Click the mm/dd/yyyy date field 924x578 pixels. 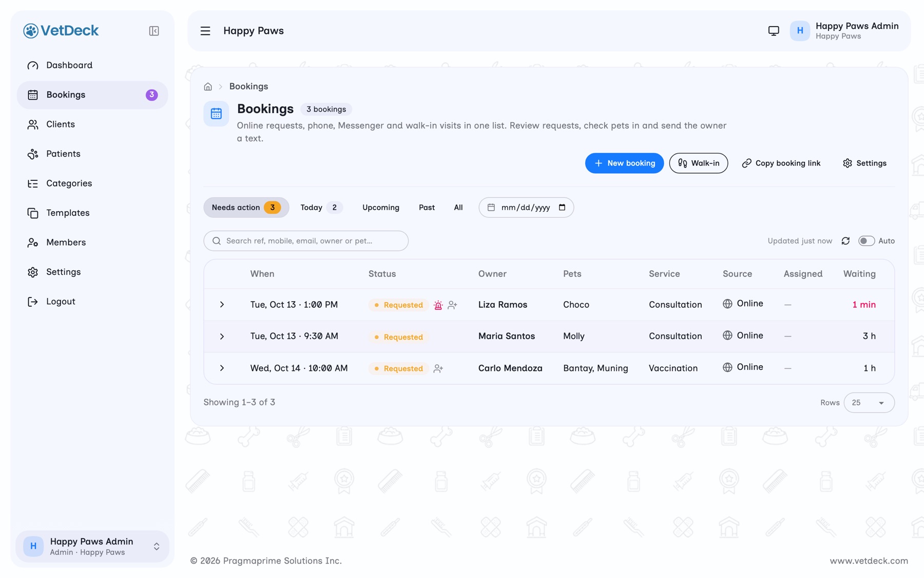526,208
